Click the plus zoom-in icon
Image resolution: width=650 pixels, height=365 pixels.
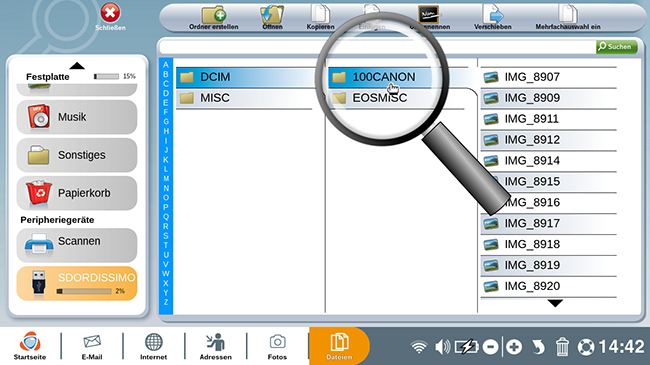tap(514, 347)
